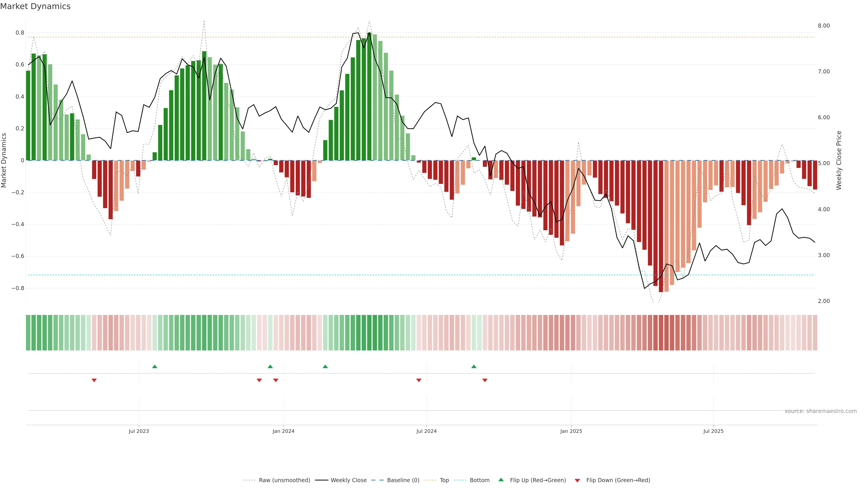Click the last red flip-down marker near Sep 2024

click(x=485, y=380)
